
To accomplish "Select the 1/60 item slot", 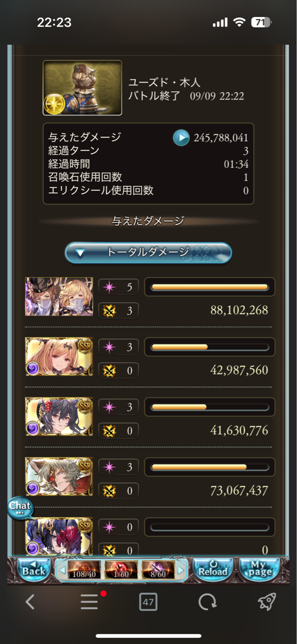I will pyautogui.click(x=121, y=570).
